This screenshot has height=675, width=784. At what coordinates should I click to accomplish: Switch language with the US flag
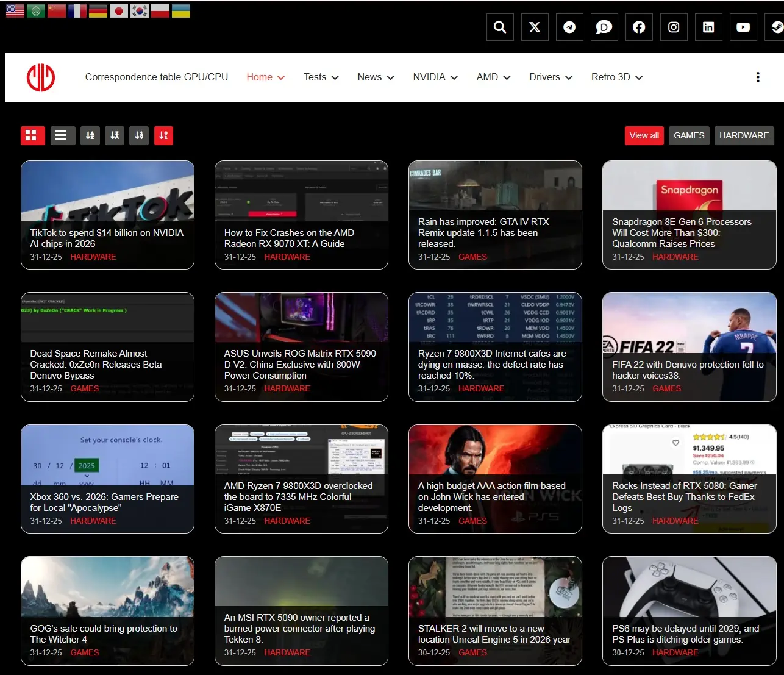(x=15, y=11)
